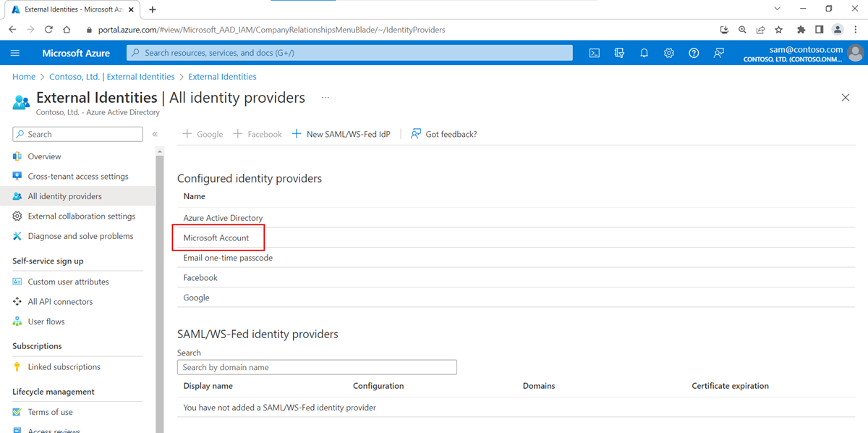Viewport: 868px width, 433px height.
Task: Open the browser zoom magnifier icon
Action: coord(743,30)
